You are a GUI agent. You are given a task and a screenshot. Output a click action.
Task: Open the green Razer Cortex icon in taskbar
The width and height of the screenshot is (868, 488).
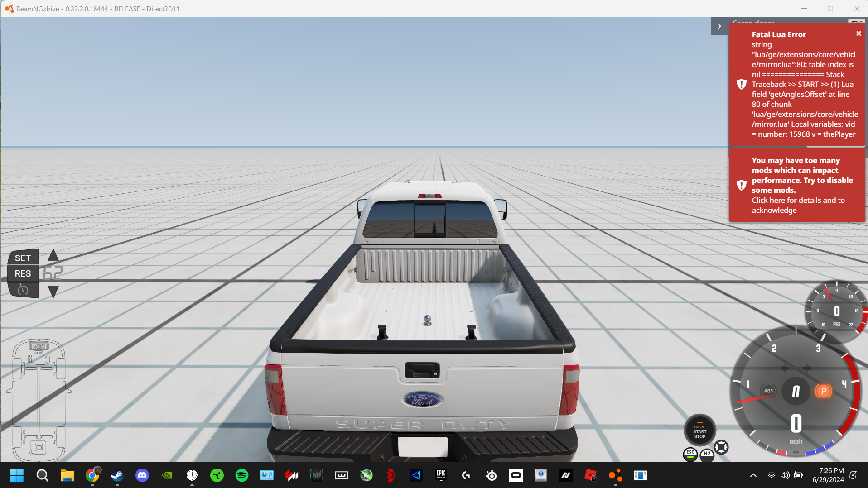point(217,475)
